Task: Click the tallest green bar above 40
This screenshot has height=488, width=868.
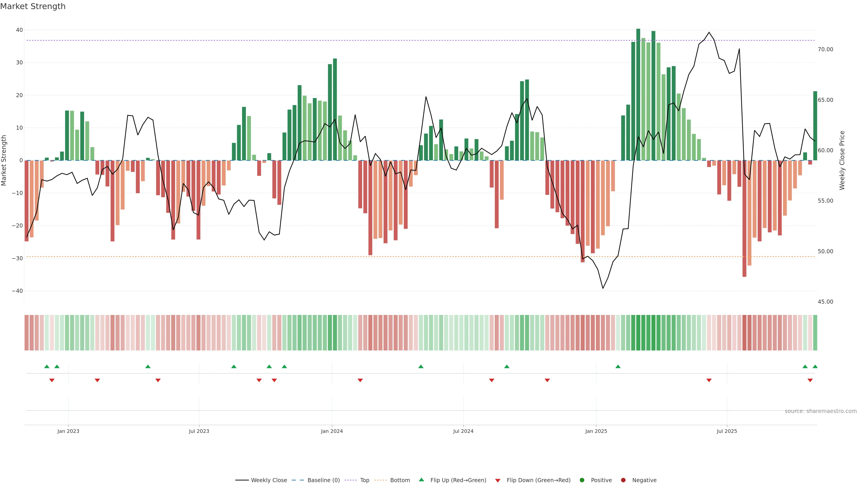Action: tap(638, 94)
